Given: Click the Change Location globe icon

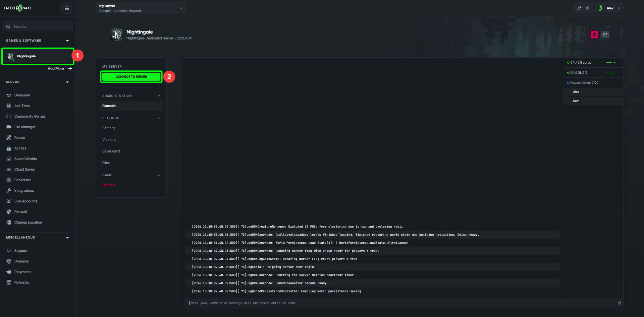Looking at the screenshot, I should [x=9, y=223].
